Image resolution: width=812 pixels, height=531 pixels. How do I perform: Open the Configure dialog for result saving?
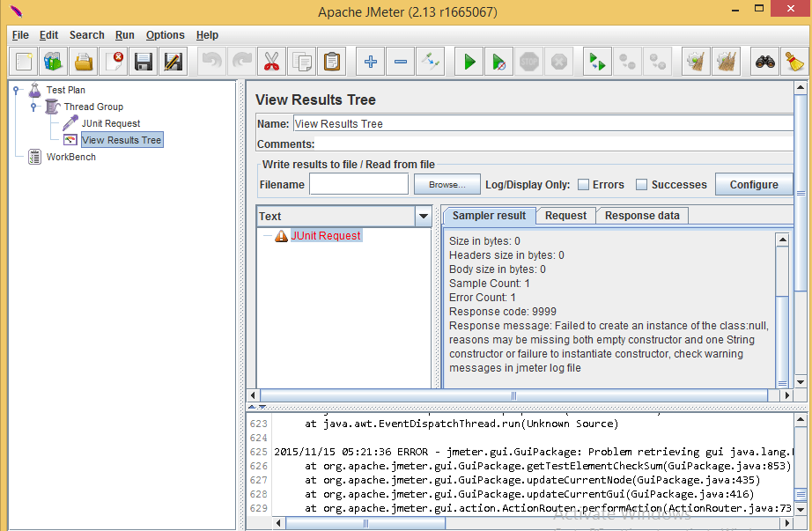pyautogui.click(x=754, y=184)
